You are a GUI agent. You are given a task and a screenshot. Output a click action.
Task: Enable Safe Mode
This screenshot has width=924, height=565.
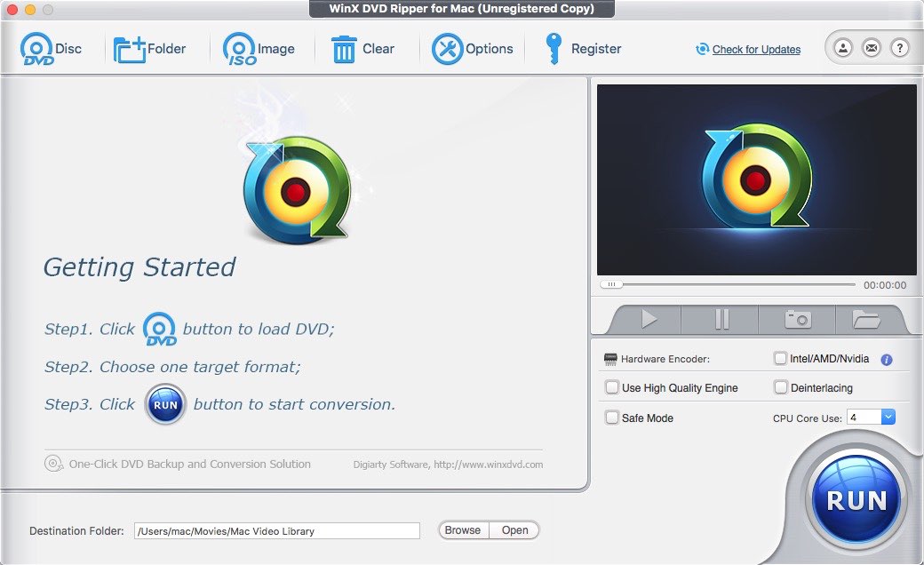(x=612, y=418)
